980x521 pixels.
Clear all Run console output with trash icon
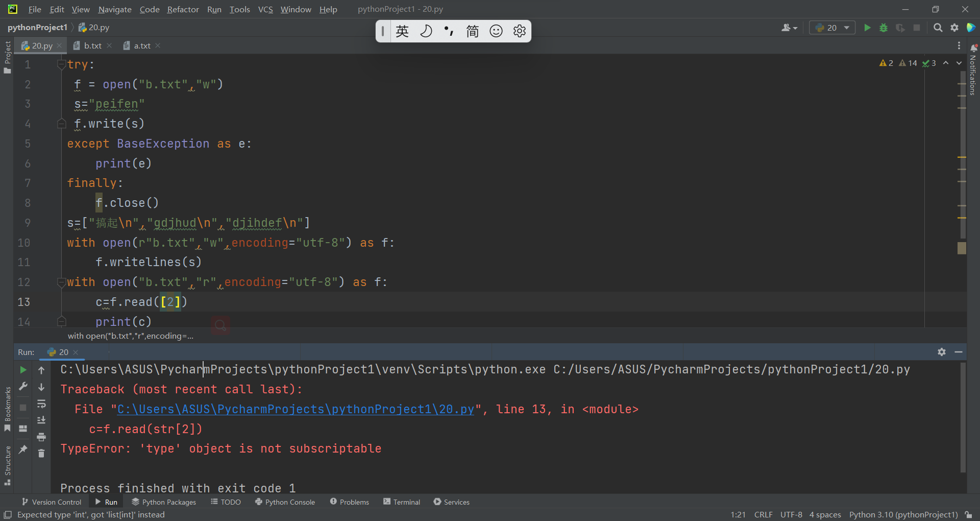41,454
